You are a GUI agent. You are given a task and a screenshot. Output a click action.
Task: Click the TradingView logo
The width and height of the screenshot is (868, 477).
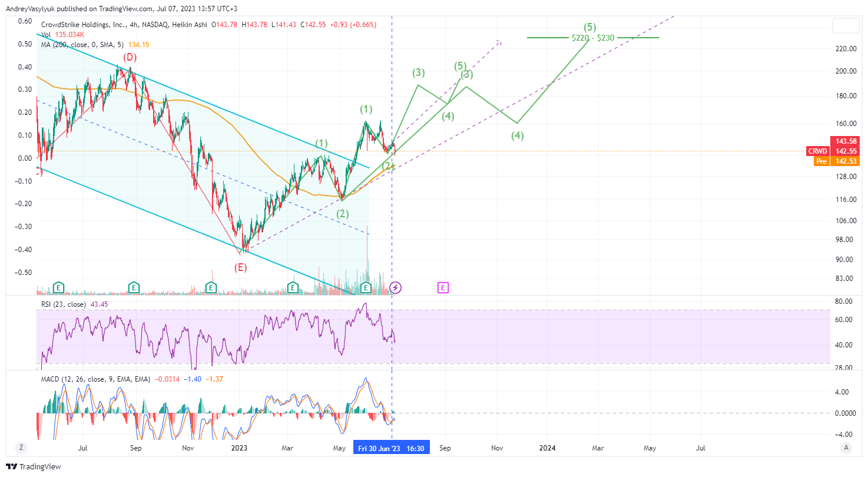coord(34,466)
